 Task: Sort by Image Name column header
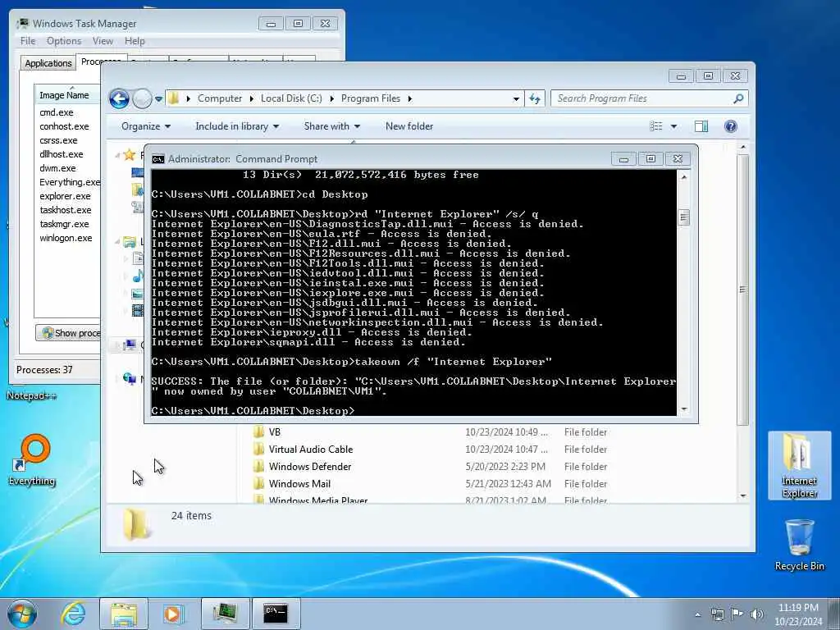67,95
